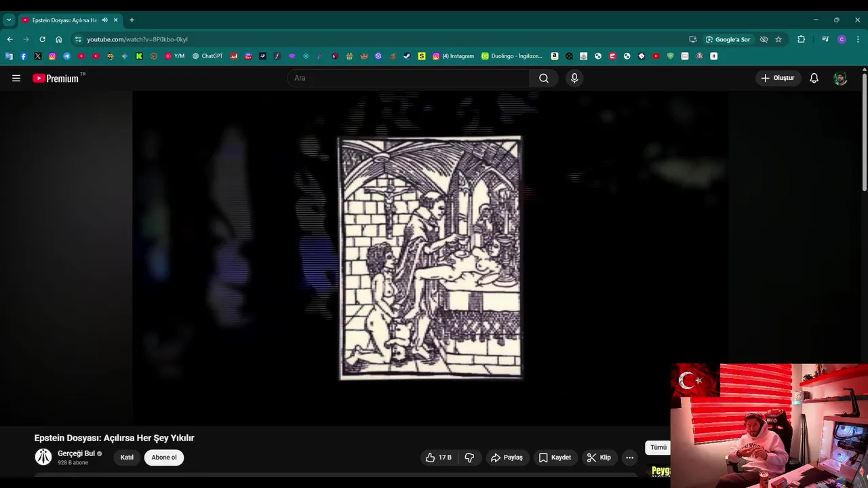Open the Steam bookmark icon

pyautogui.click(x=407, y=56)
